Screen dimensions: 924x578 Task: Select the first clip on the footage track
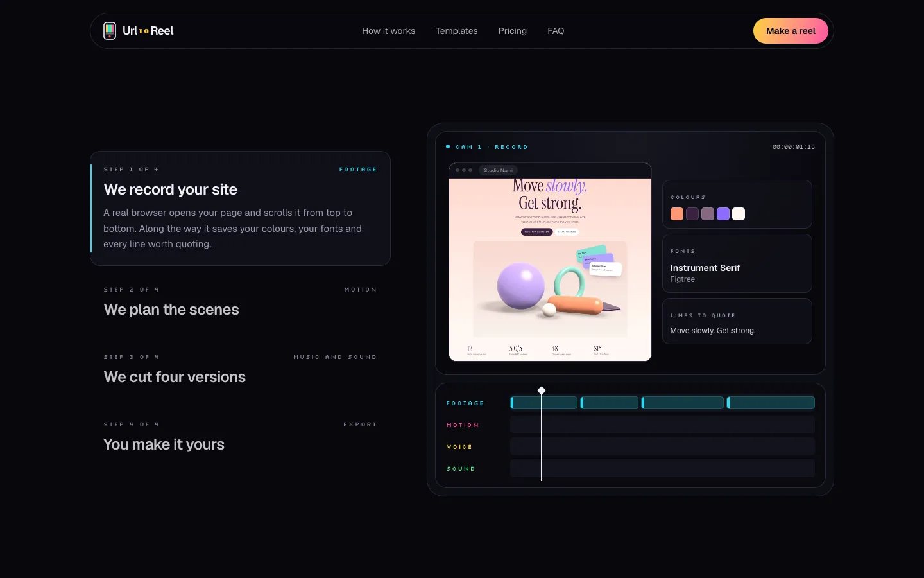tap(544, 403)
